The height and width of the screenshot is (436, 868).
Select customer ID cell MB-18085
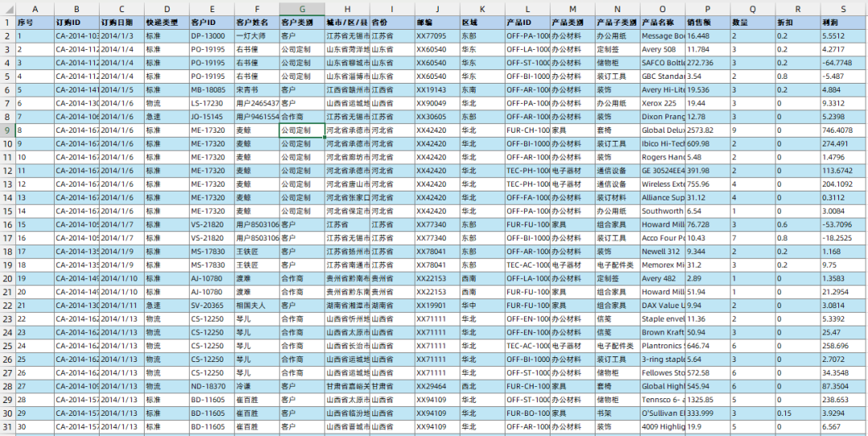pyautogui.click(x=211, y=90)
